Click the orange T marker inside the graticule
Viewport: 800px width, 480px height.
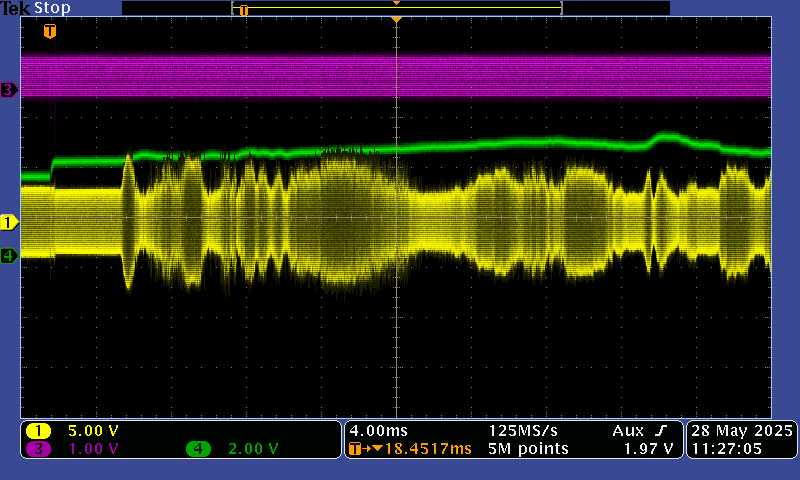tap(50, 31)
